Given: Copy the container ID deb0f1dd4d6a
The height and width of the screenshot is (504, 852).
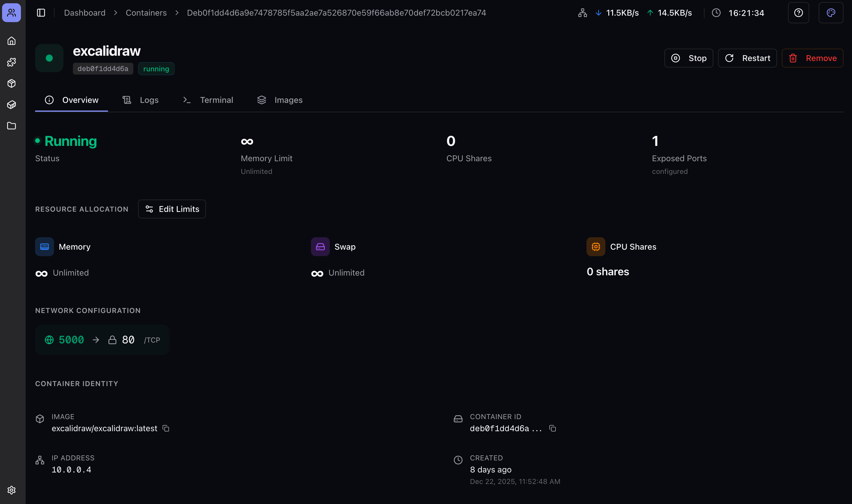Looking at the screenshot, I should click(552, 428).
